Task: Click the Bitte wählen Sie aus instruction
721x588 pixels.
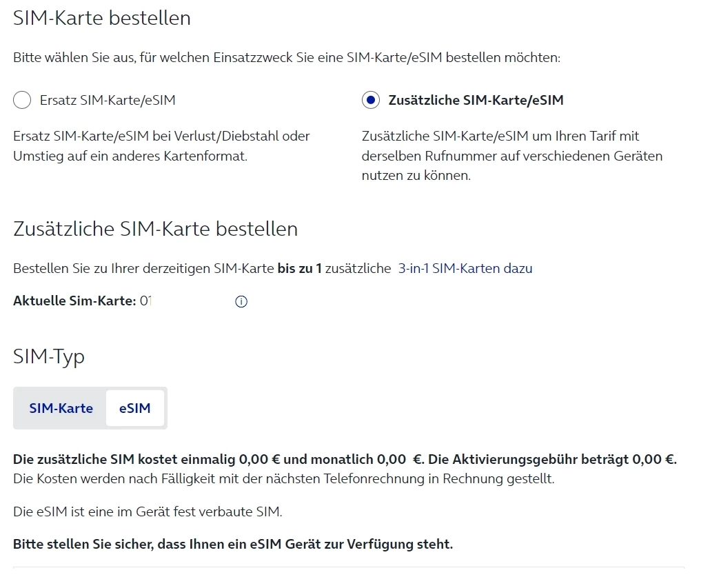Action: (287, 58)
